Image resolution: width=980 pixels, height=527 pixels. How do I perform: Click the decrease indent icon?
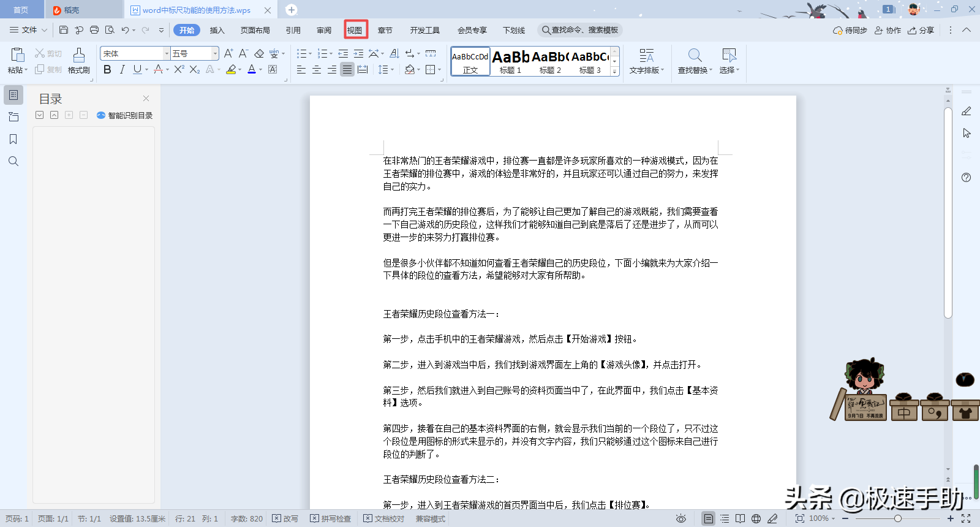point(343,54)
